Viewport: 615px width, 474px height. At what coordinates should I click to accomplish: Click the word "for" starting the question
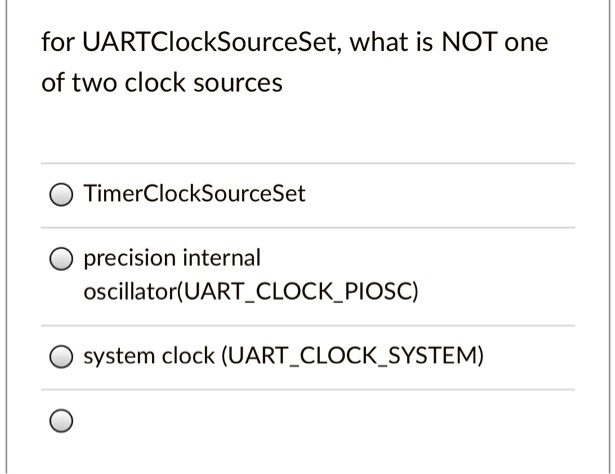(58, 42)
